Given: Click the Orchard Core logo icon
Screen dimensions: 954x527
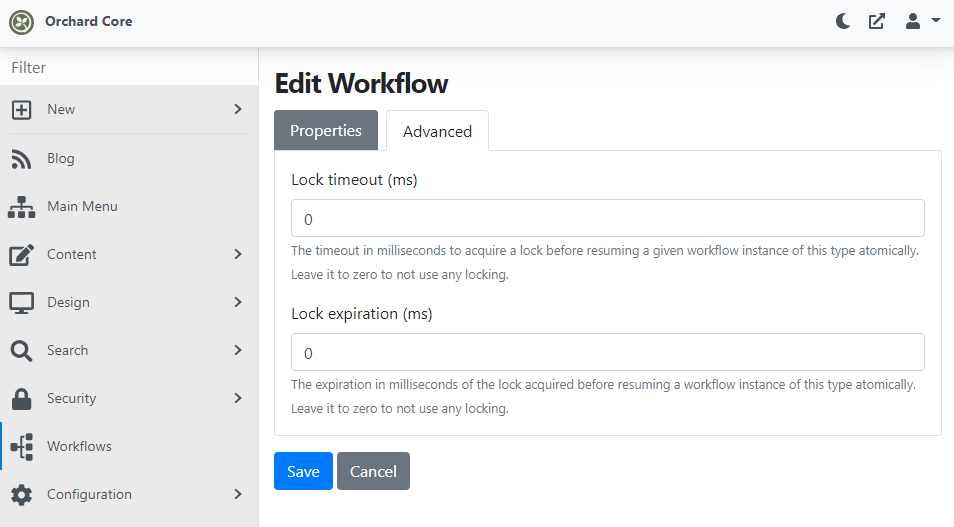Looking at the screenshot, I should (21, 23).
